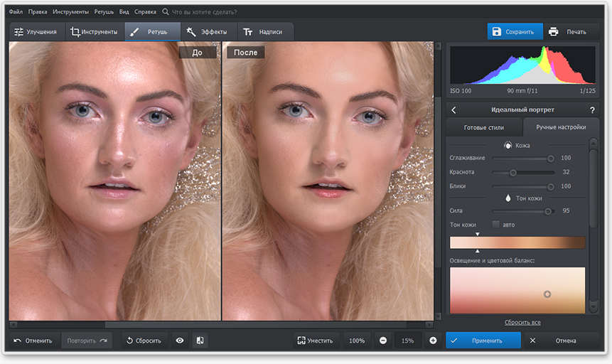
Task: Adjust the Сглаживание slider handle
Action: (x=551, y=158)
